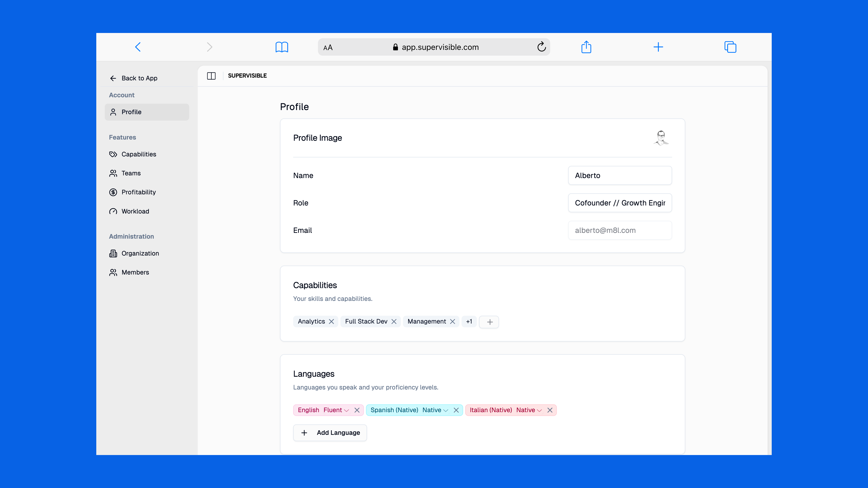868x488 pixels.
Task: Open the Safari share icon
Action: (586, 47)
